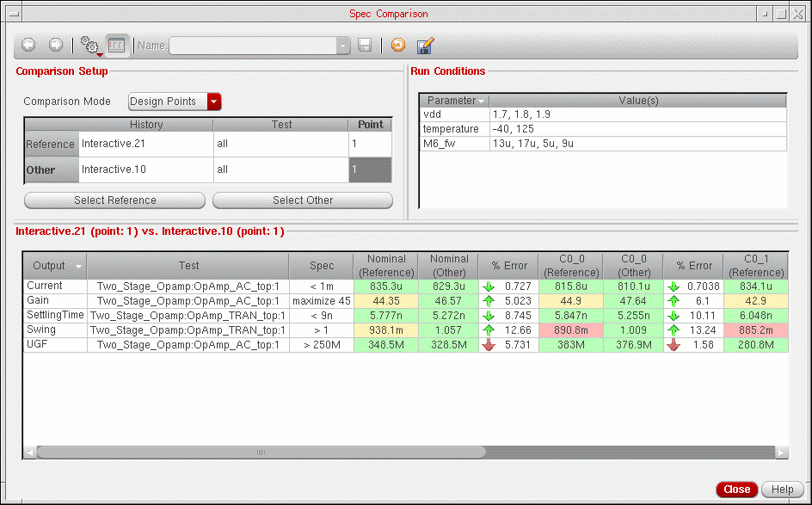Image resolution: width=812 pixels, height=505 pixels.
Task: Click inside the Name input field
Action: 253,46
